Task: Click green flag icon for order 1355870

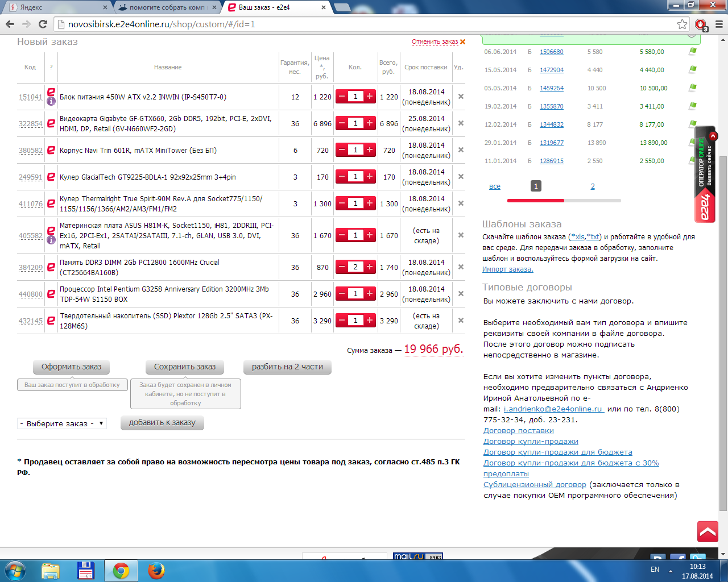Action: pos(692,106)
